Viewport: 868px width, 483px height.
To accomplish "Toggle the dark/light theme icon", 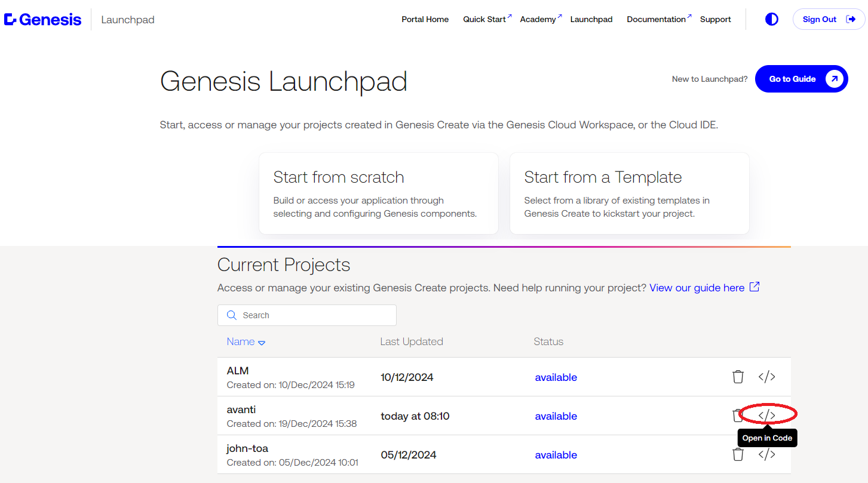I will click(x=772, y=19).
